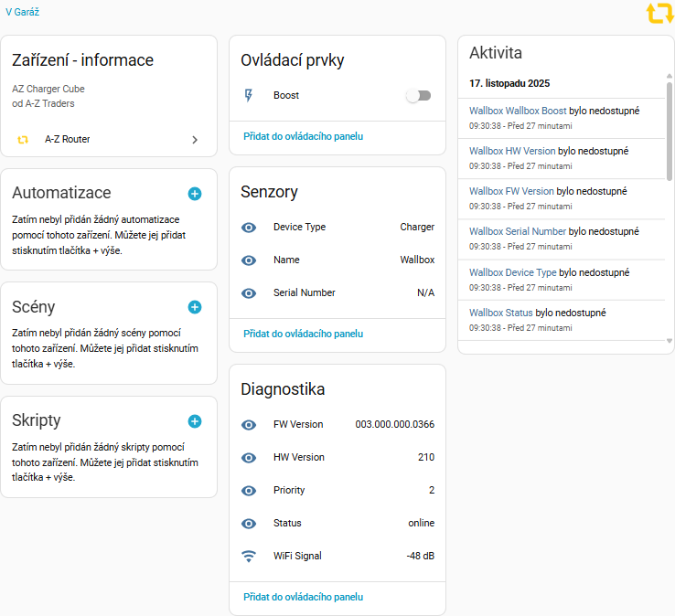Add a new scene via Scény plus icon
This screenshot has width=675, height=616.
pyautogui.click(x=194, y=307)
